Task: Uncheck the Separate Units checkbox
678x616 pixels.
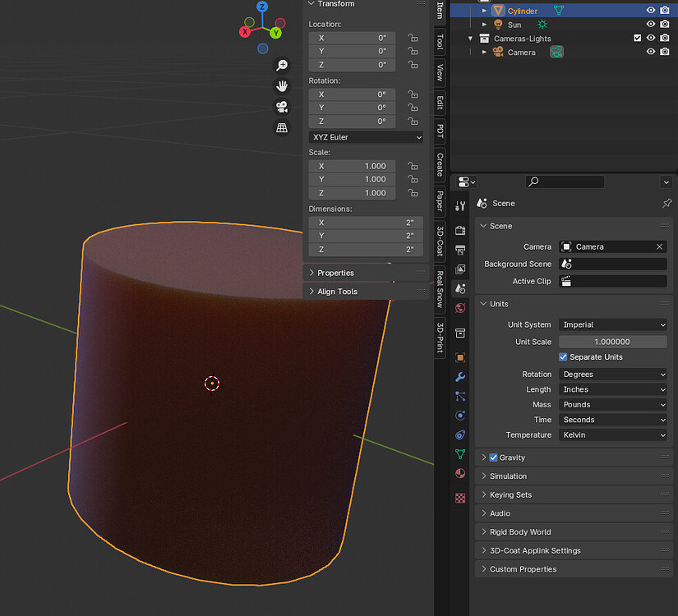Action: tap(563, 357)
